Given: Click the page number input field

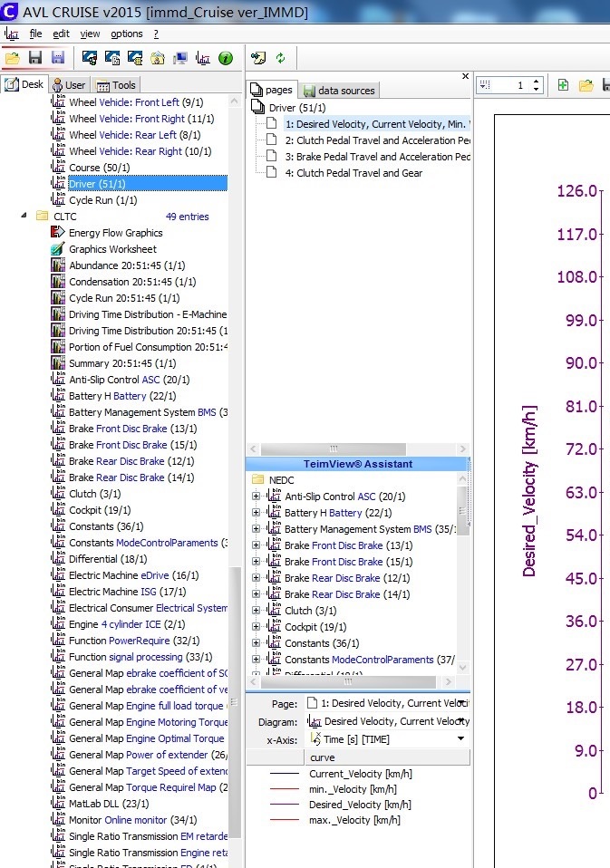Looking at the screenshot, I should 509,84.
